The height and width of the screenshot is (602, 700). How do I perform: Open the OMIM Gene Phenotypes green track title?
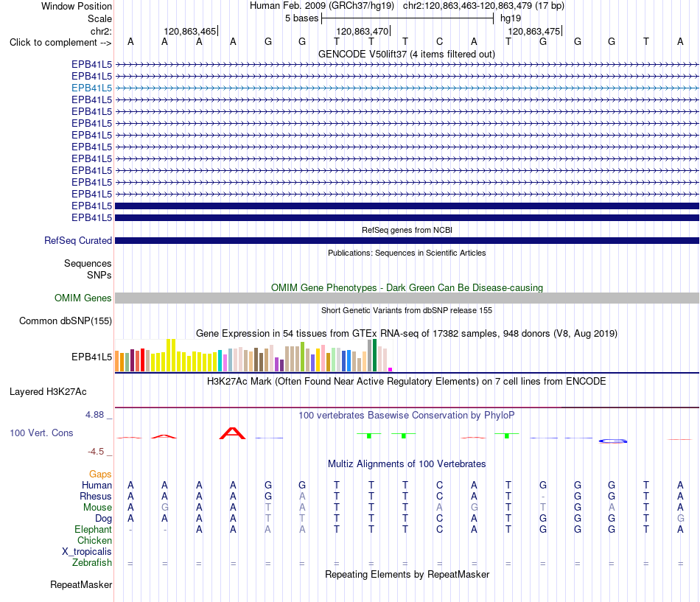(407, 287)
